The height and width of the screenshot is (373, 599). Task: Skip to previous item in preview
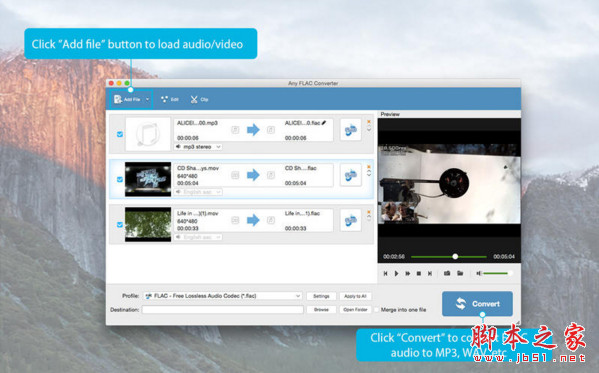[385, 273]
